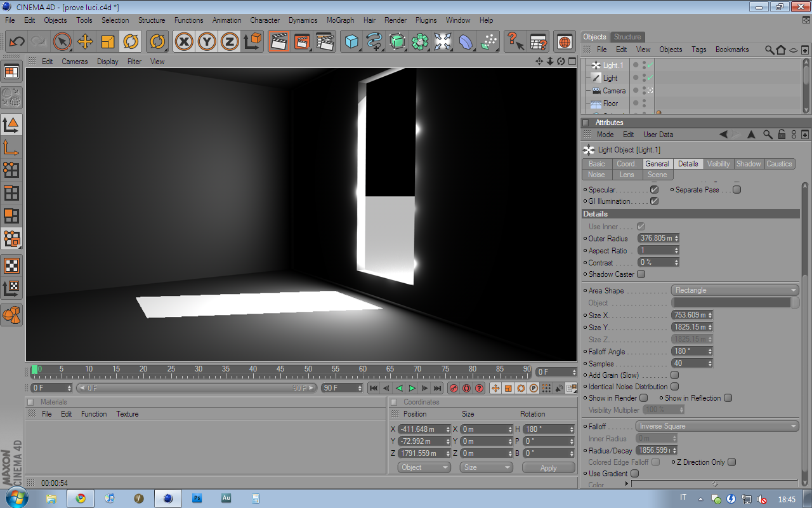
Task: Toggle the GI Illumination checkbox
Action: [x=654, y=201]
